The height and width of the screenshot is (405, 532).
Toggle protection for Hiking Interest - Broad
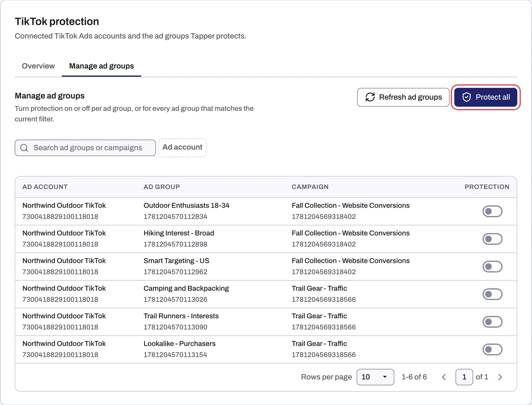492,239
